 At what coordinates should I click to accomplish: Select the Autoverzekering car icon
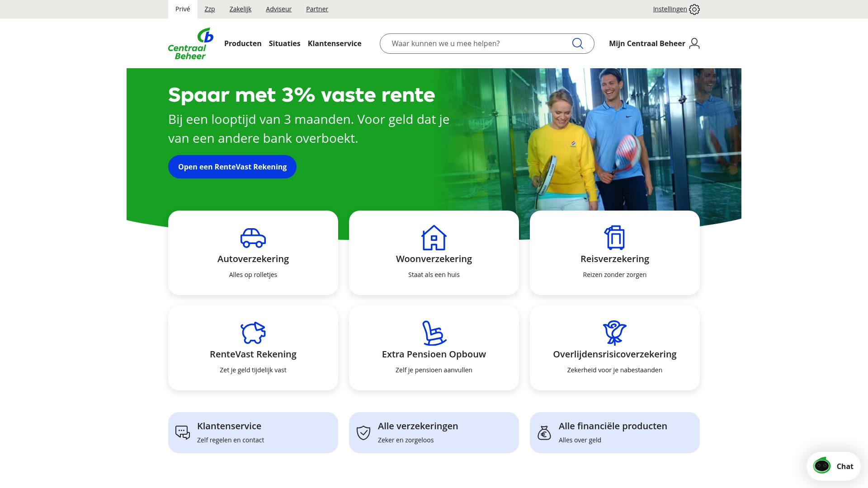point(253,238)
